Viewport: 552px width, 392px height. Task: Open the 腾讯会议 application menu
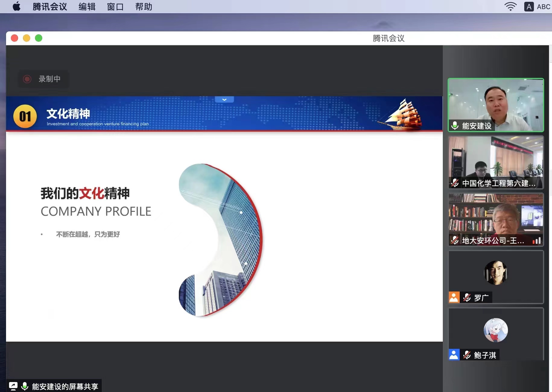(50, 7)
